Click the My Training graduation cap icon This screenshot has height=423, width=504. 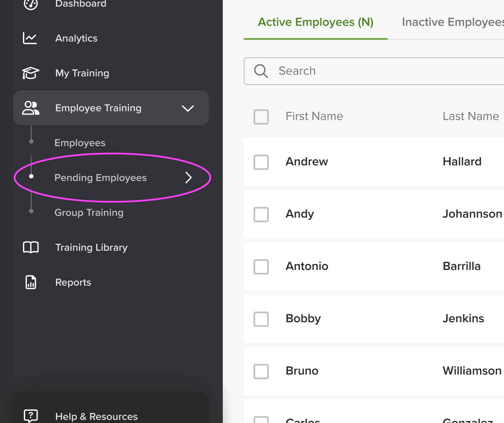(31, 73)
